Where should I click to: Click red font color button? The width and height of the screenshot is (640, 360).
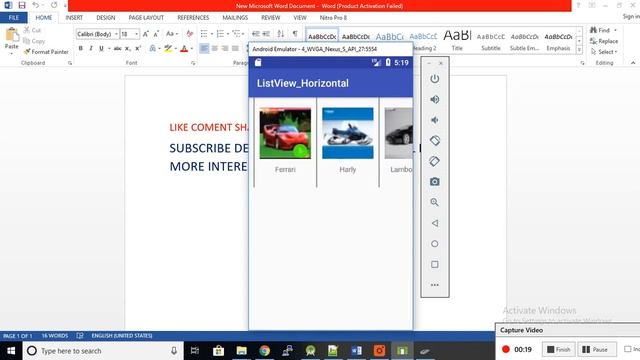[184, 49]
